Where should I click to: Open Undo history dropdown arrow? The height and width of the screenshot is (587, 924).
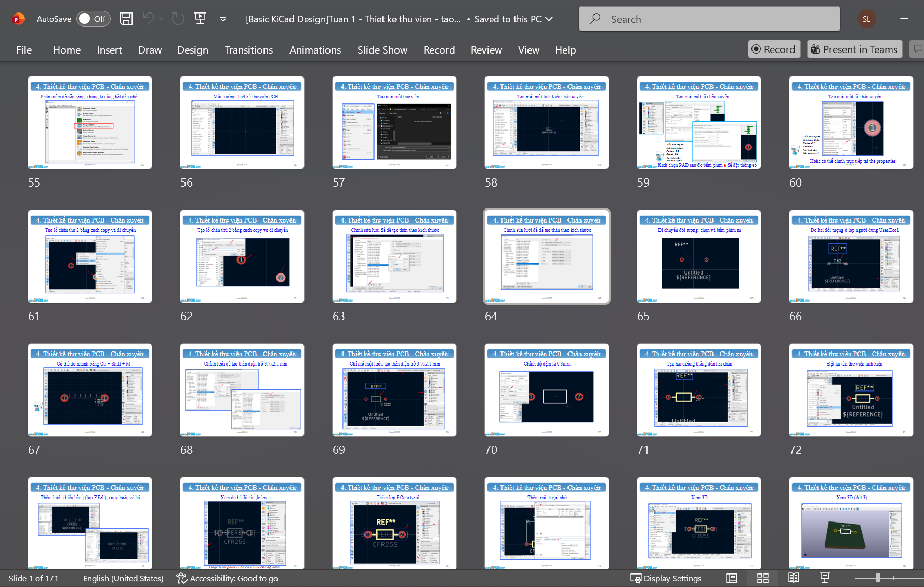(161, 19)
